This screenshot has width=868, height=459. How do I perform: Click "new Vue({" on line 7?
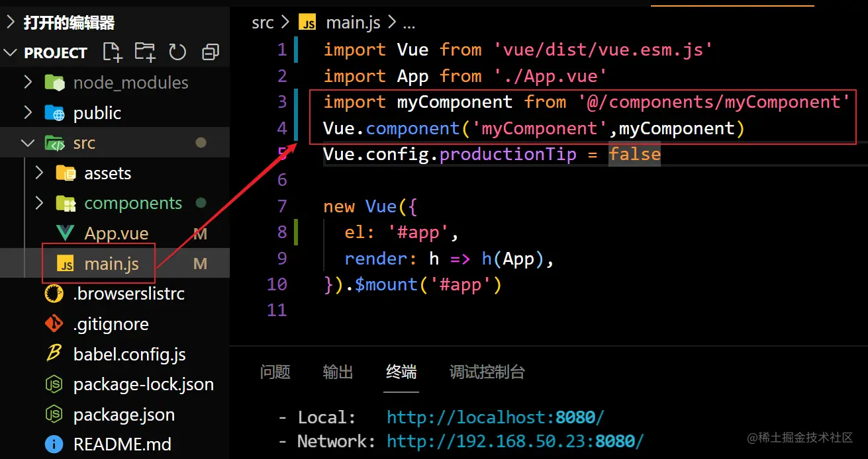pos(371,206)
